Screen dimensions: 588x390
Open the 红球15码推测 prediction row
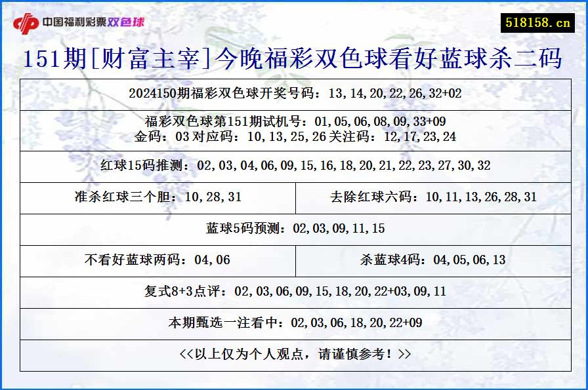pos(294,166)
